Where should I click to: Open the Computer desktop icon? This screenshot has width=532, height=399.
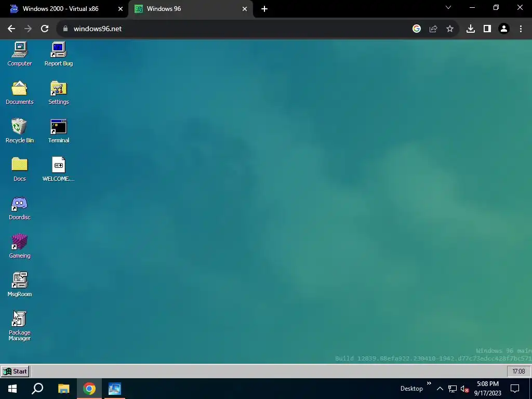(x=20, y=54)
